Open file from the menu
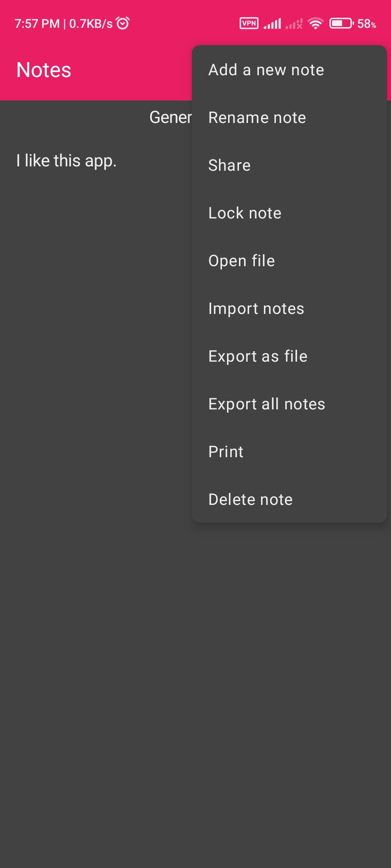This screenshot has height=868, width=391. (x=289, y=261)
